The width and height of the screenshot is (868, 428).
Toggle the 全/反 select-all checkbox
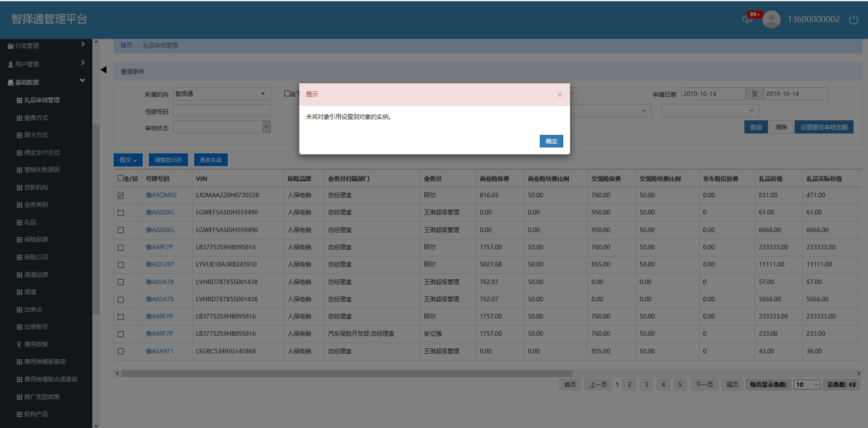pyautogui.click(x=120, y=178)
